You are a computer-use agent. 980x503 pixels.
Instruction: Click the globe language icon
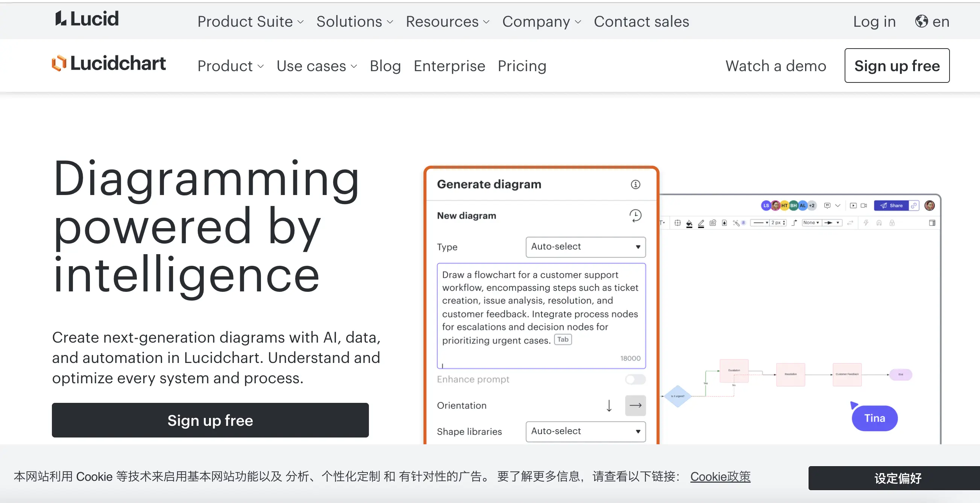click(921, 21)
